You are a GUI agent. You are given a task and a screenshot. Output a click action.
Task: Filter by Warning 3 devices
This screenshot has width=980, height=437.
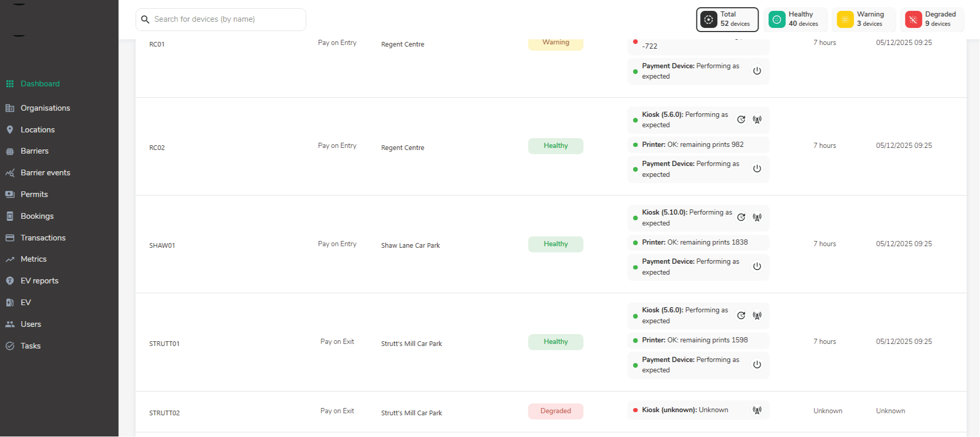click(x=864, y=20)
